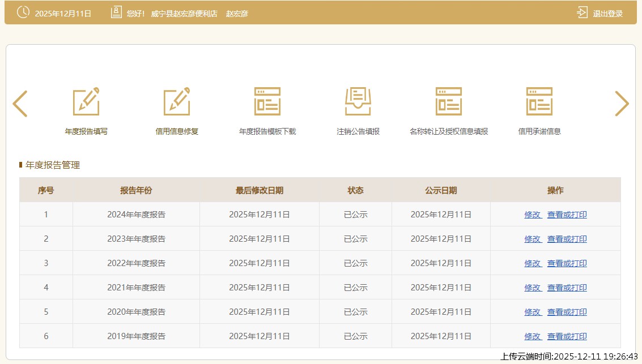This screenshot has height=364, width=642.
Task: Click 修改 for 2022年年度报告
Action: point(533,263)
